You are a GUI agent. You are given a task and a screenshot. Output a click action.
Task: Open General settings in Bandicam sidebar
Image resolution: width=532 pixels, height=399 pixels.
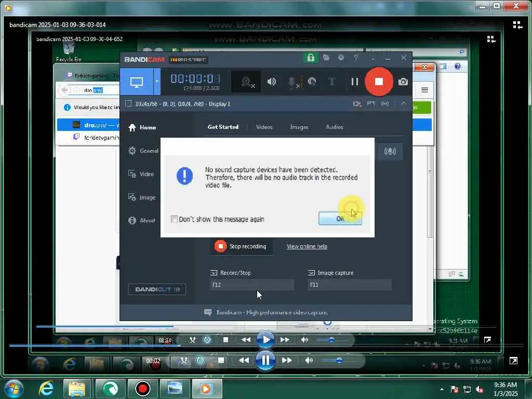pos(143,151)
